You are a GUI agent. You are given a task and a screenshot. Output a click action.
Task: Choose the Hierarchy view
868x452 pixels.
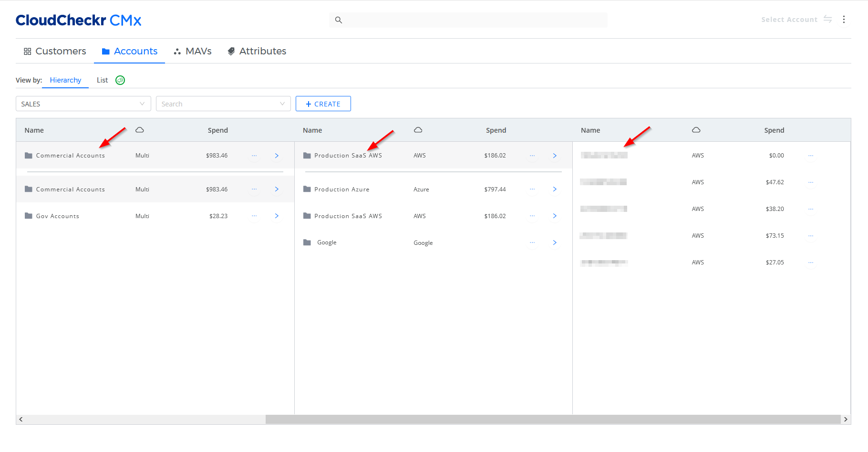pos(65,80)
